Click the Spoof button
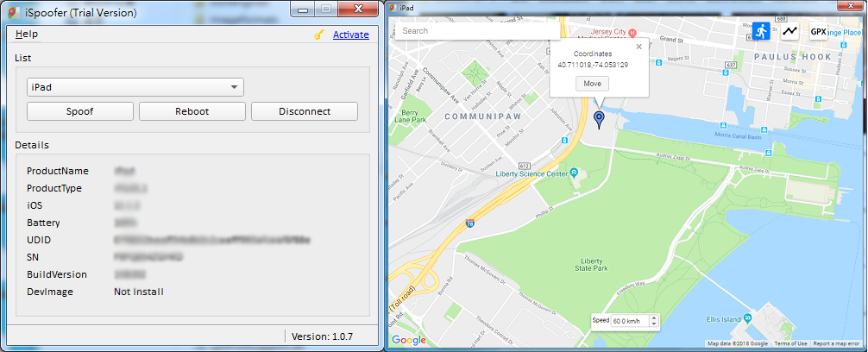The height and width of the screenshot is (352, 868). (x=79, y=111)
